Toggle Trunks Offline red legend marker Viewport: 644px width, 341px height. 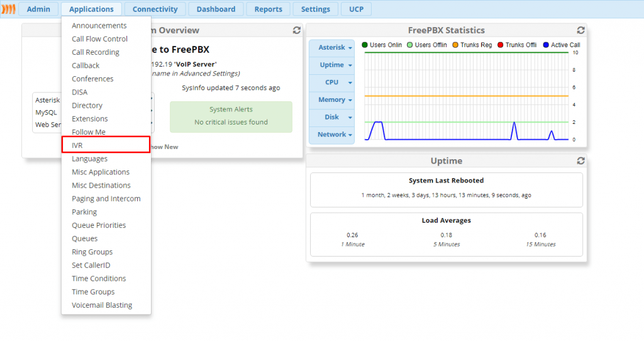tap(500, 45)
